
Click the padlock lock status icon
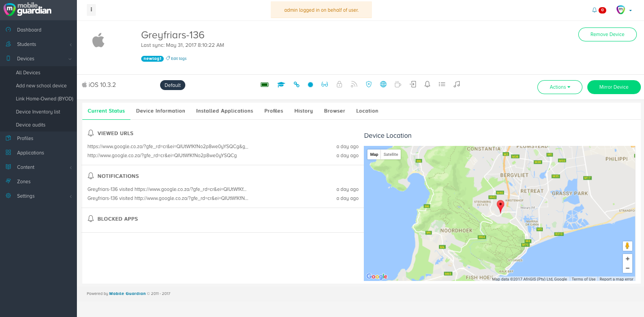tap(340, 84)
